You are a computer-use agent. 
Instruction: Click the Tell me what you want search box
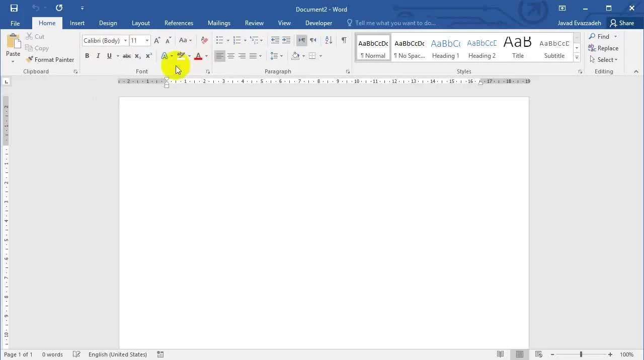[x=395, y=23]
